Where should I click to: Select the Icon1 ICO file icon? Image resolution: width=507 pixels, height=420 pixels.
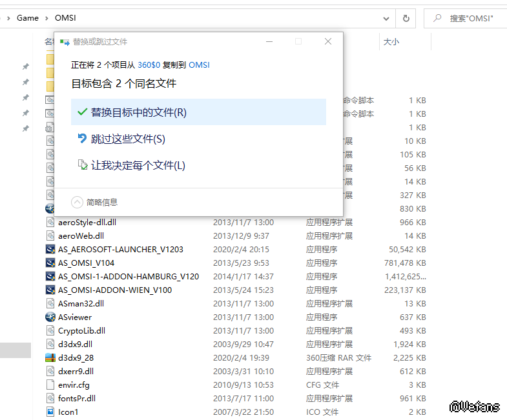[x=51, y=412]
